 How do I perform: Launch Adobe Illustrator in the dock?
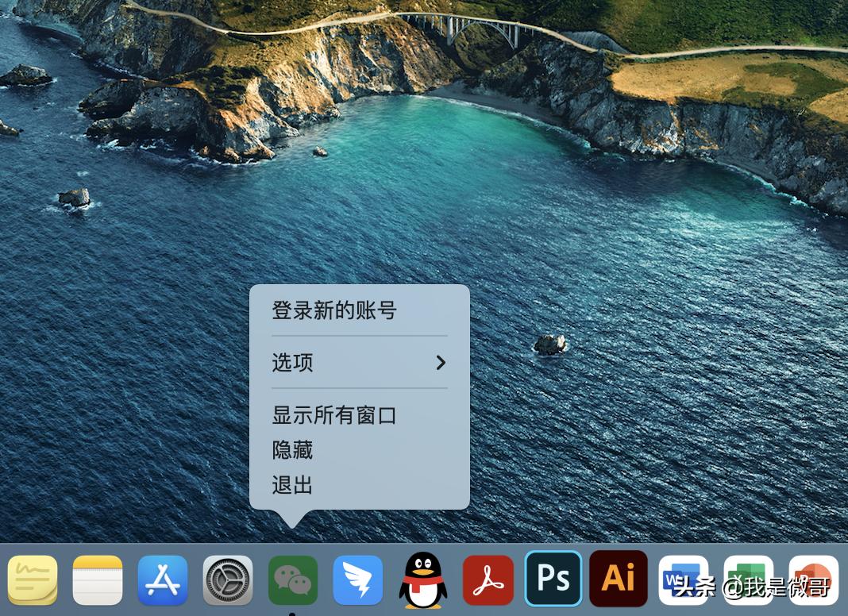(619, 579)
